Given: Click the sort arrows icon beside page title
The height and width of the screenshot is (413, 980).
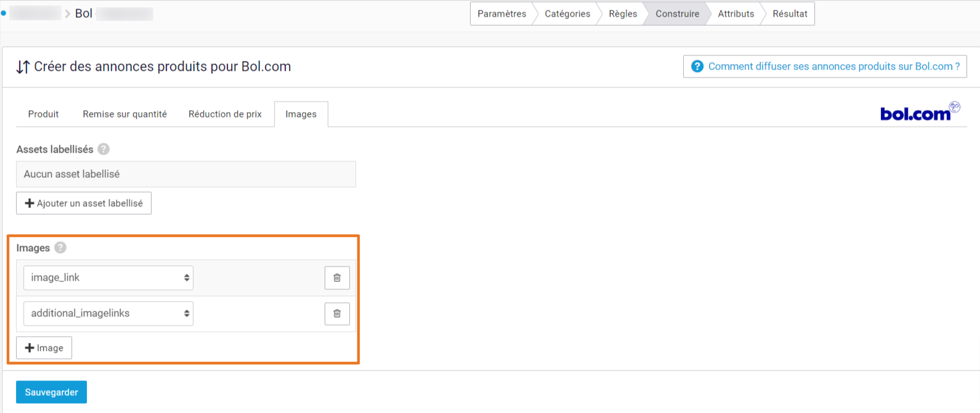Looking at the screenshot, I should (x=23, y=67).
